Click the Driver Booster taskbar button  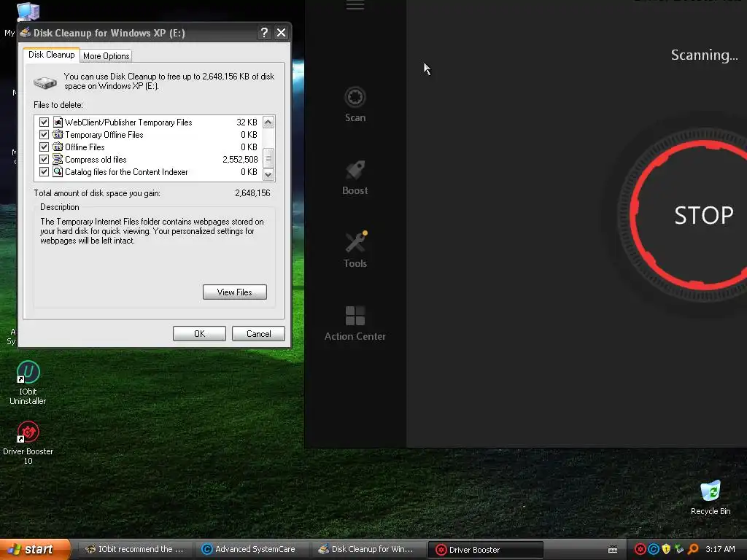485,550
